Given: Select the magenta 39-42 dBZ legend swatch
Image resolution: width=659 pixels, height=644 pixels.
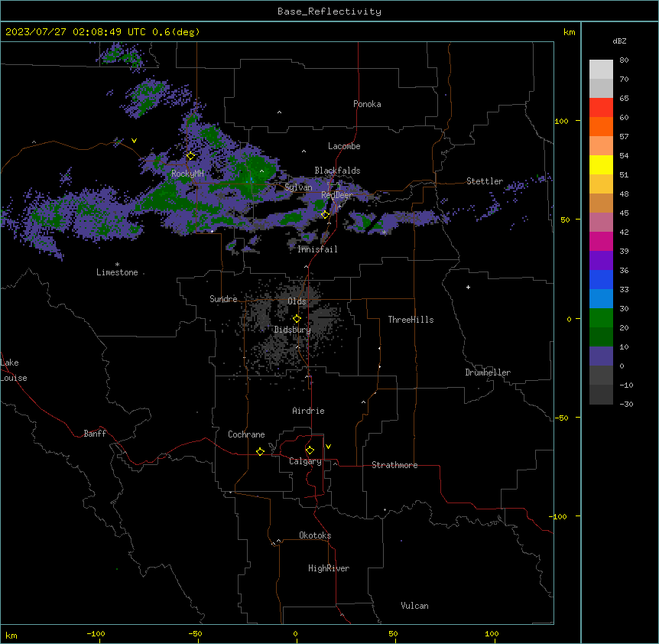Looking at the screenshot, I should 601,241.
